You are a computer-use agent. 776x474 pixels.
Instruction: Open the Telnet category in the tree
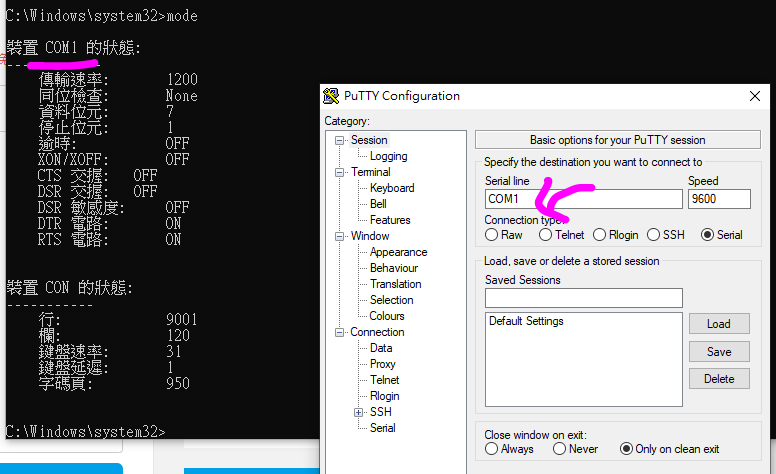[385, 380]
